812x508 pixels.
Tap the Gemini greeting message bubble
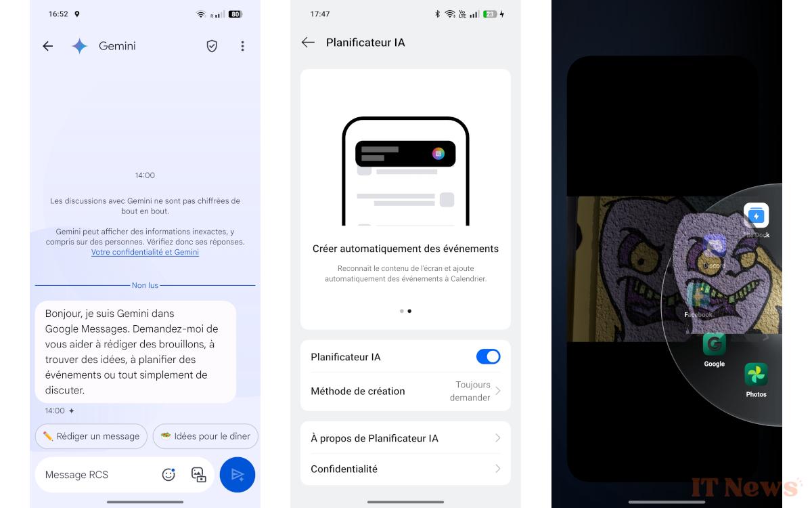pos(135,352)
